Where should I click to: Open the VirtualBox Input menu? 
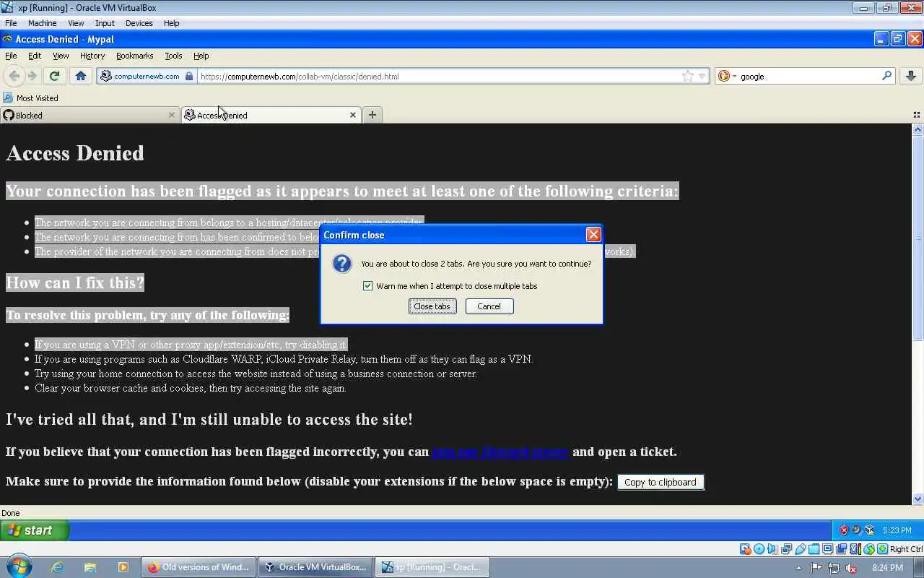(x=105, y=23)
